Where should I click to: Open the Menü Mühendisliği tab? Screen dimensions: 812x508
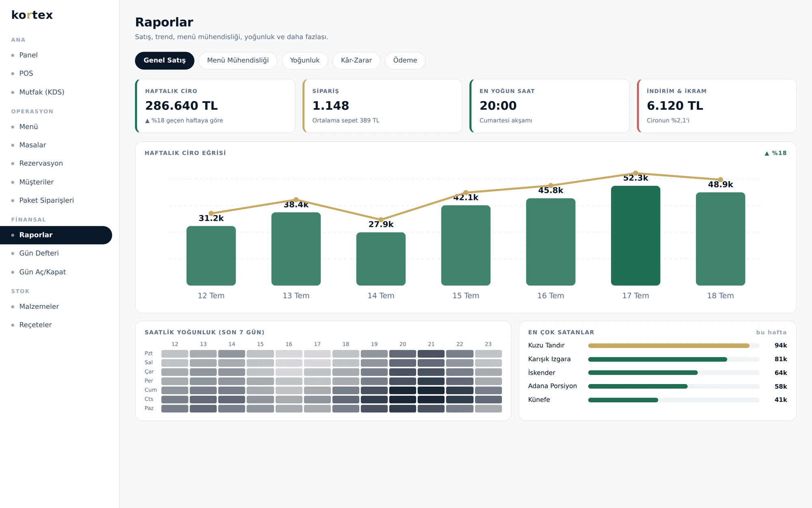pos(238,61)
